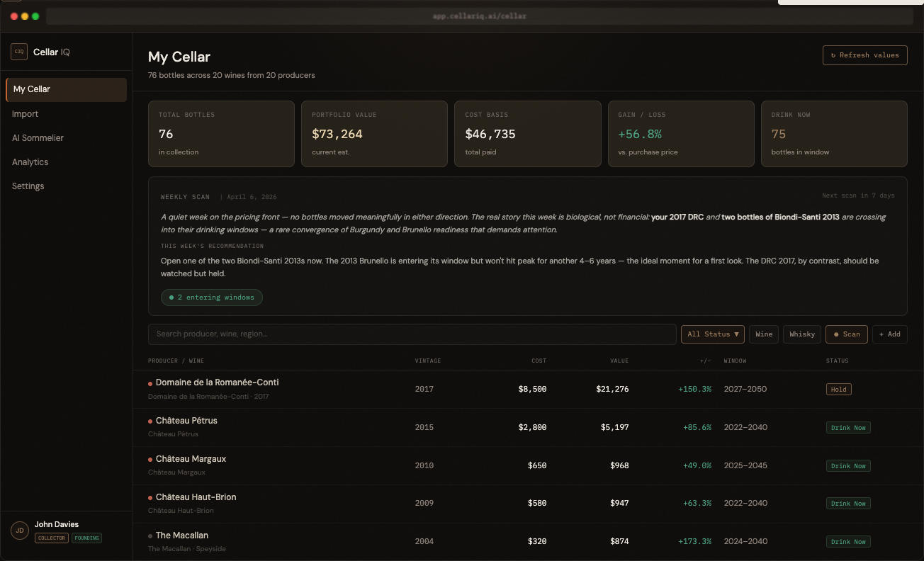Sort by the Status column header
The image size is (924, 561).
(837, 361)
